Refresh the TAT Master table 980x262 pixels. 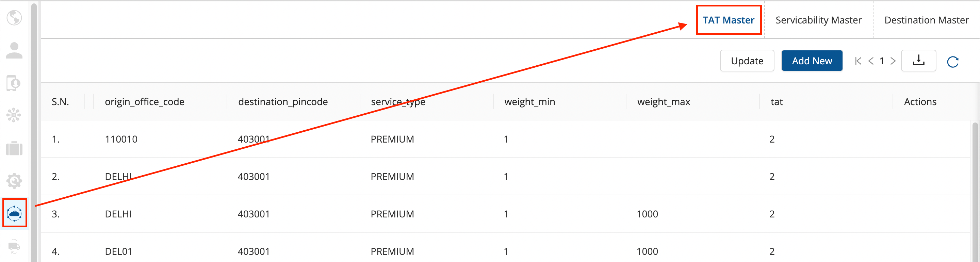(x=953, y=62)
